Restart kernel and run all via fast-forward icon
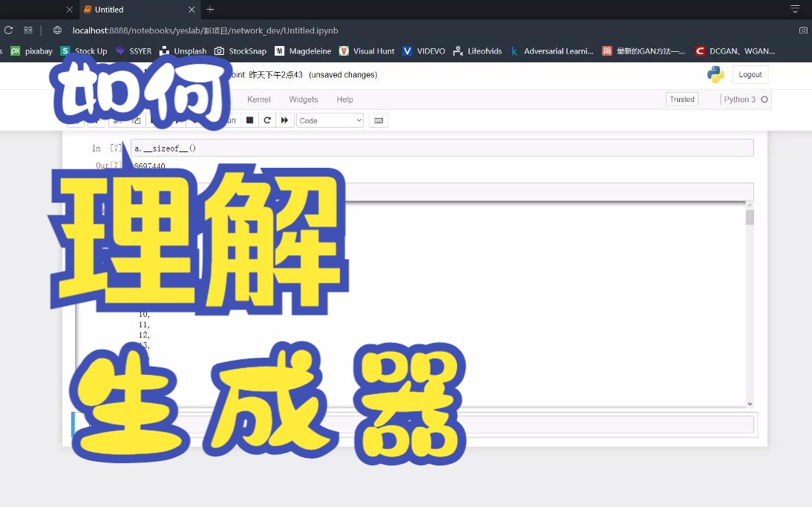The image size is (812, 507). pyautogui.click(x=285, y=120)
